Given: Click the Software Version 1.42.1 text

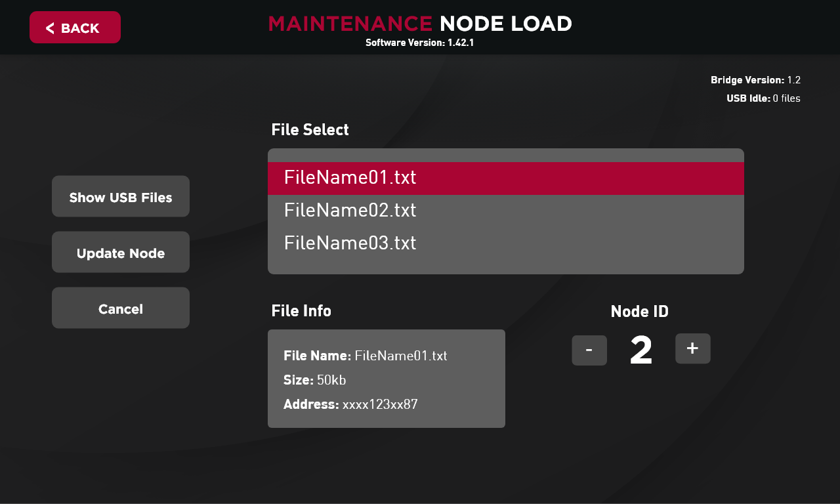Looking at the screenshot, I should (419, 43).
